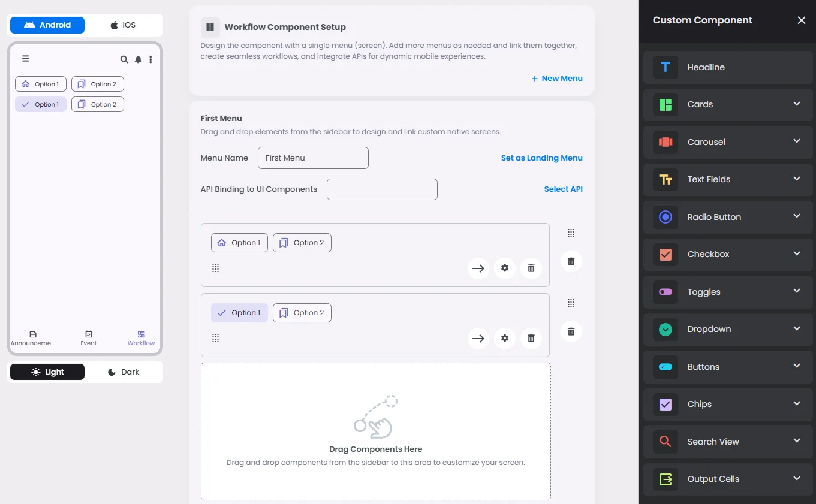
Task: Click the Menu Name input field
Action: coord(313,158)
